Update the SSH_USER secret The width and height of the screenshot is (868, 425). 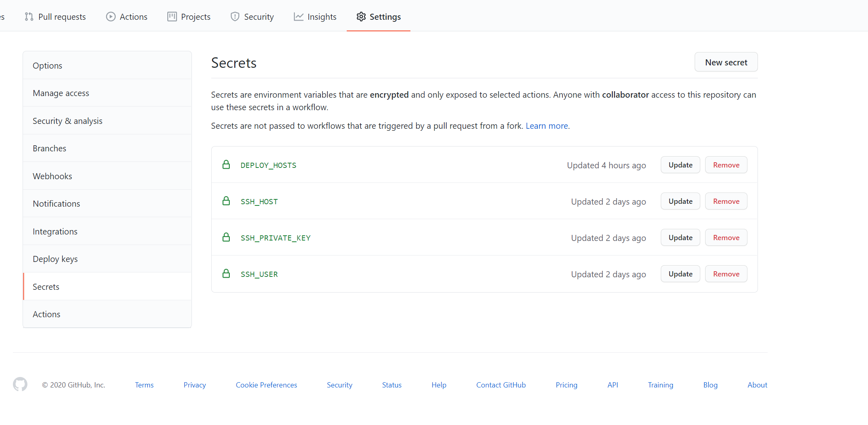pos(681,274)
